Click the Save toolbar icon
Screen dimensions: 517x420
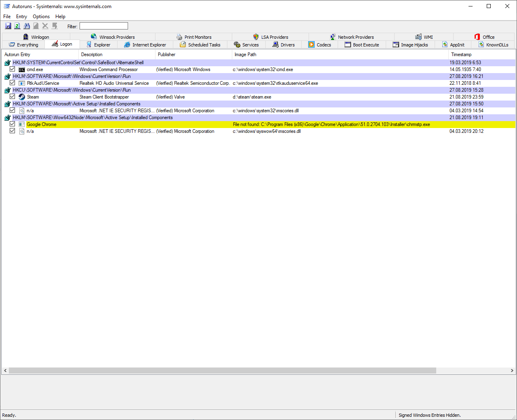[8, 26]
